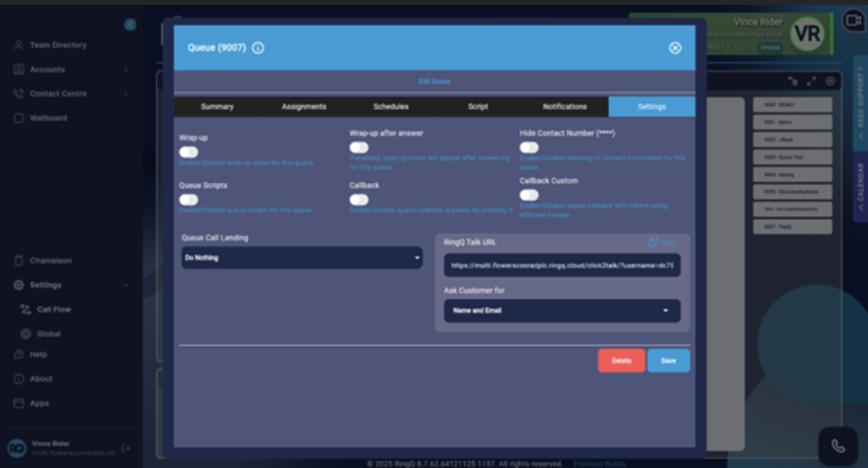
Task: Click the Save button
Action: tap(668, 361)
